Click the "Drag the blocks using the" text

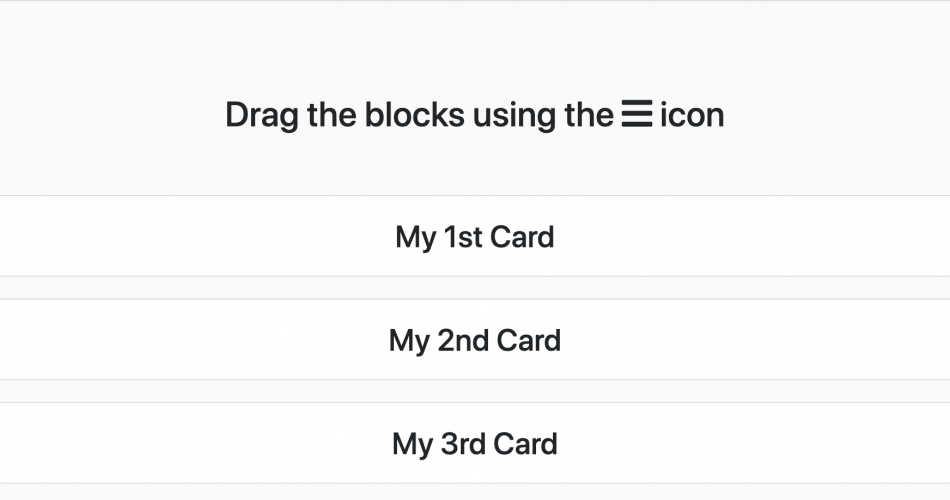(418, 115)
